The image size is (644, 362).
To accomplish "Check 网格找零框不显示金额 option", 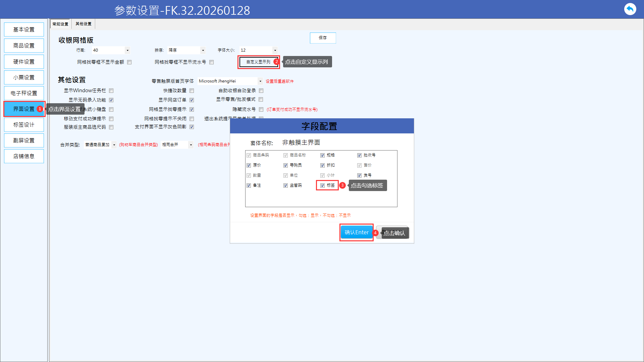I will coord(129,62).
